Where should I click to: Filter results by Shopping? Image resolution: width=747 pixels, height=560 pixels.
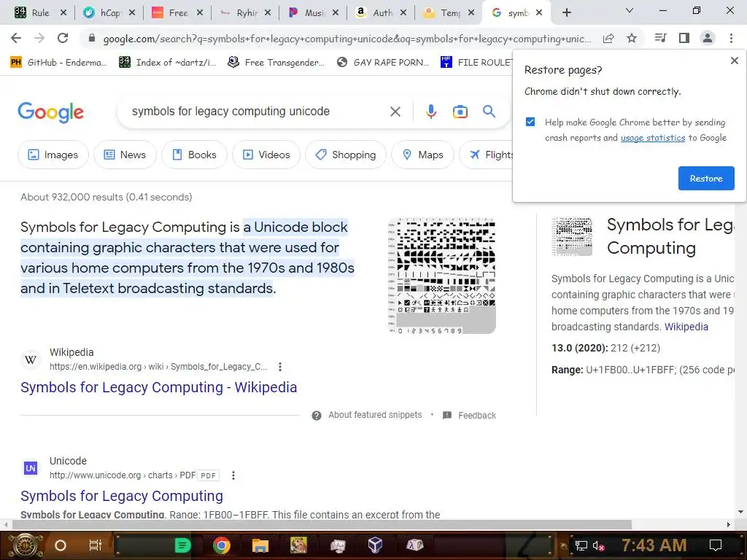pyautogui.click(x=346, y=155)
